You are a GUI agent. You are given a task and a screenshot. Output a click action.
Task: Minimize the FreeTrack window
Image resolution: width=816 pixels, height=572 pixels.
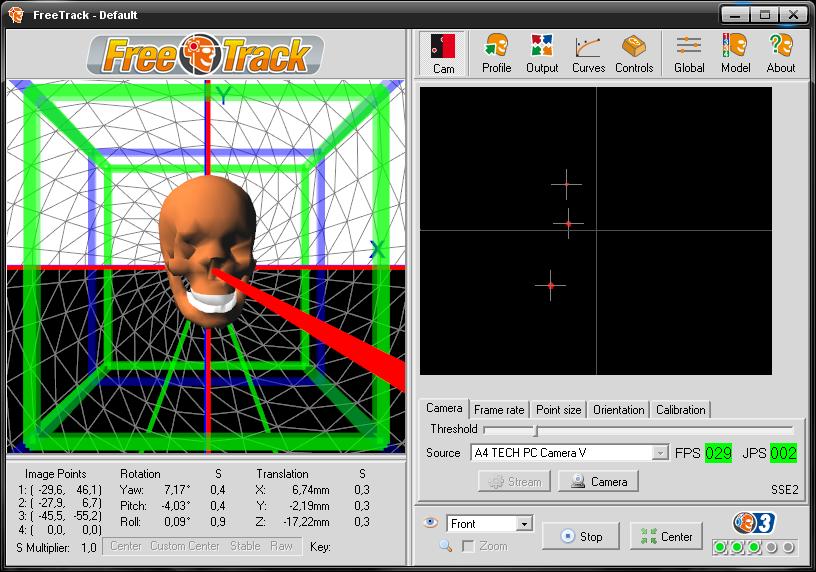(735, 15)
